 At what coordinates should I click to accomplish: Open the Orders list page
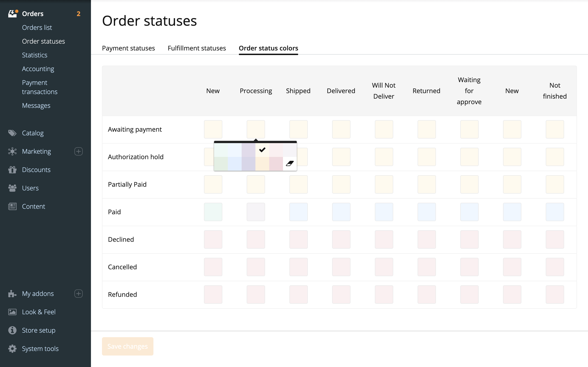click(37, 28)
